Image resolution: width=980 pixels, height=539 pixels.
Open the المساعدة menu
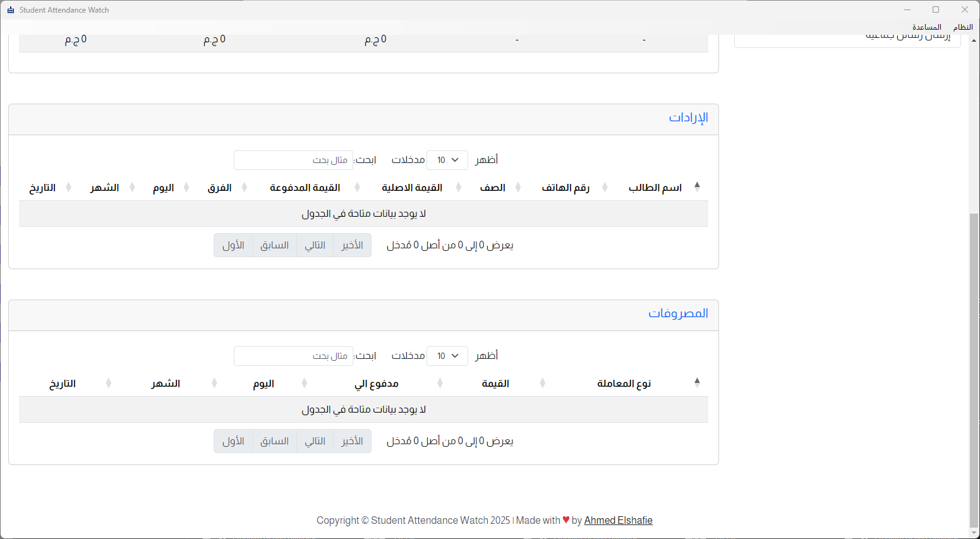[x=926, y=27]
